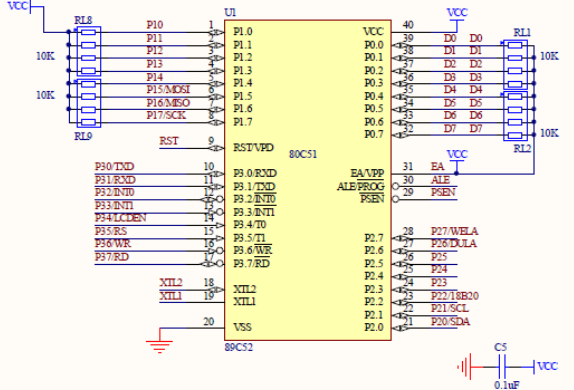Click the C5 capacitor symbol

point(502,367)
